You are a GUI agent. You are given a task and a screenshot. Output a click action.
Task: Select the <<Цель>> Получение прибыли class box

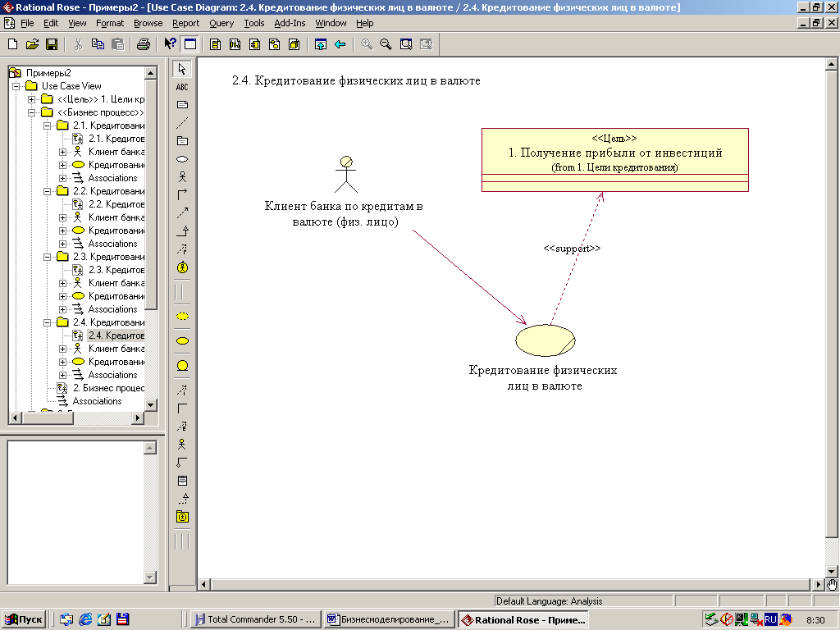pyautogui.click(x=615, y=160)
